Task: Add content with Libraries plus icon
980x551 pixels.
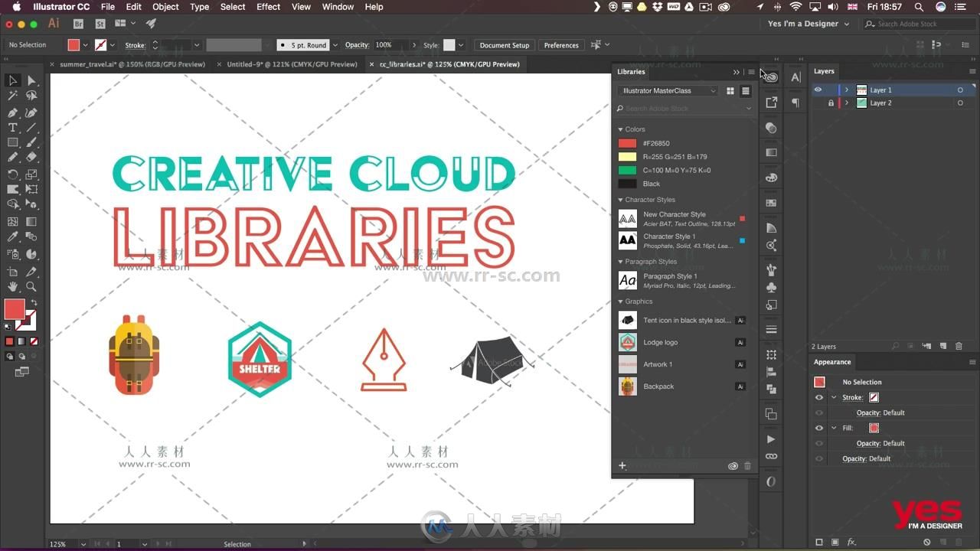Action: pyautogui.click(x=622, y=465)
